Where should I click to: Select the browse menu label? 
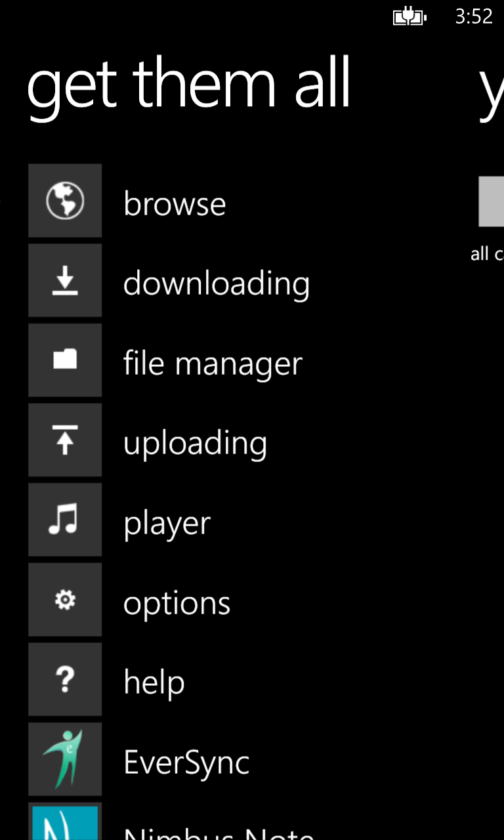175,203
